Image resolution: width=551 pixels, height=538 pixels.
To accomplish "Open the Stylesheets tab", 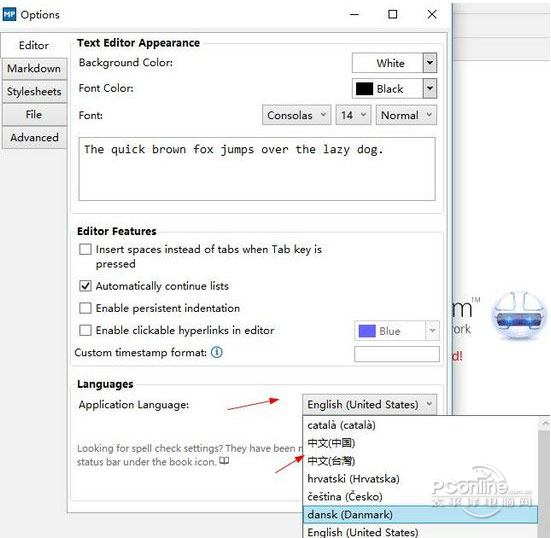I will [x=34, y=91].
